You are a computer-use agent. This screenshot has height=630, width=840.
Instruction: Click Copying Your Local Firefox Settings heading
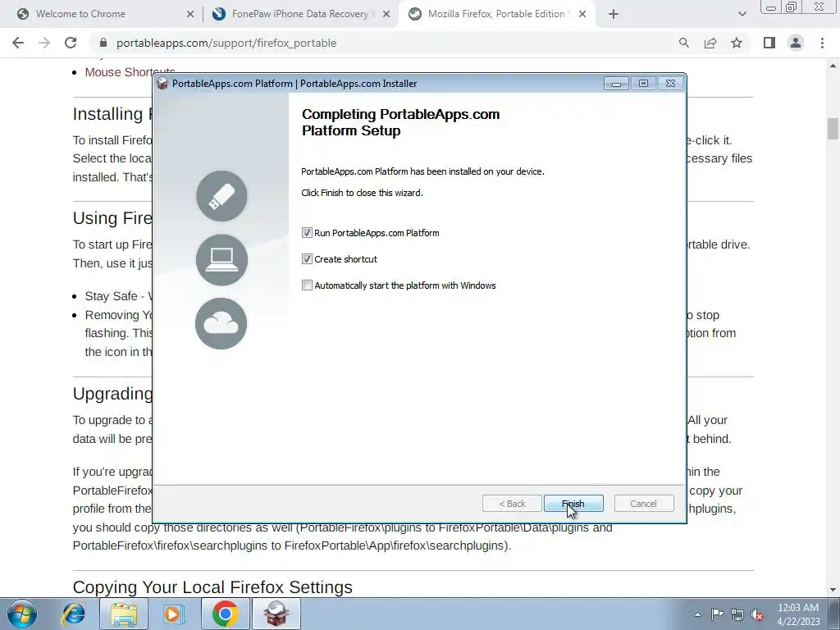(x=212, y=587)
